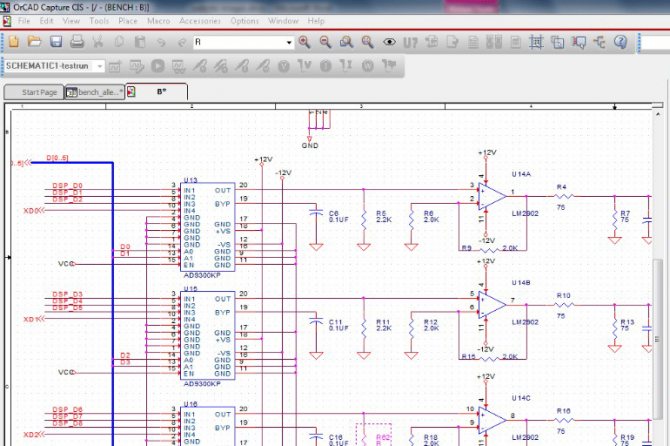Image resolution: width=670 pixels, height=446 pixels.
Task: Open the File menu
Action: pos(24,21)
